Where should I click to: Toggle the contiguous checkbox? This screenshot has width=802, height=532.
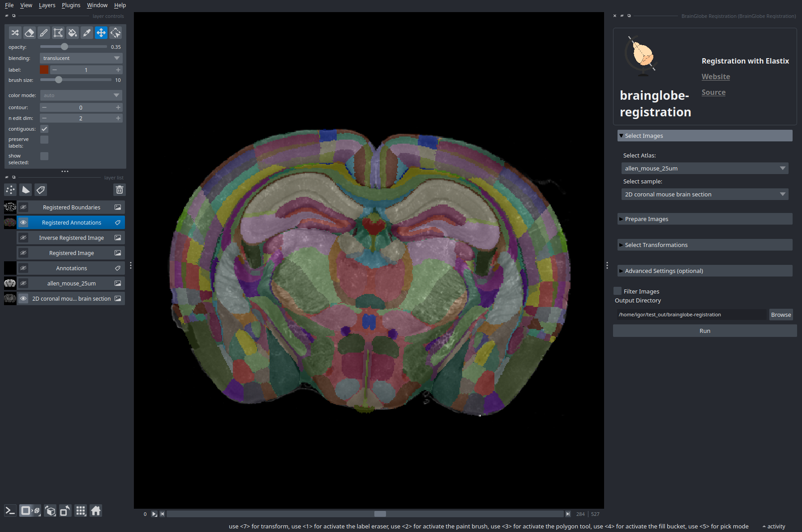(44, 129)
